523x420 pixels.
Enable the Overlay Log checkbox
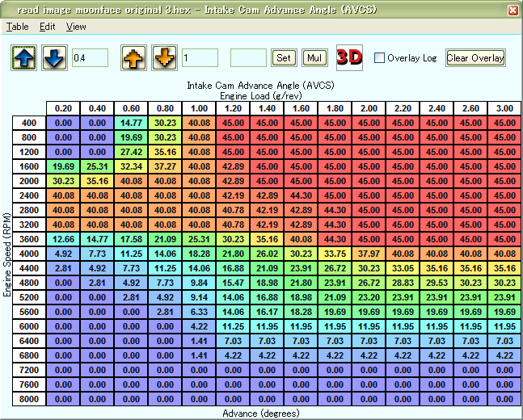(x=380, y=58)
